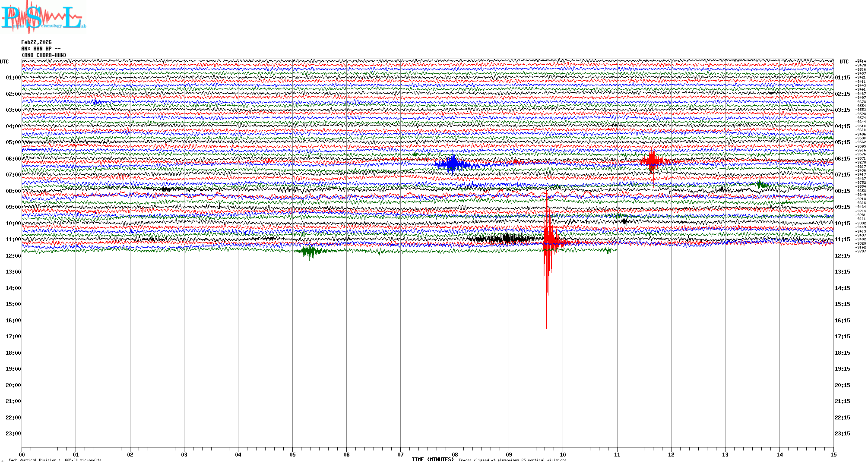The width and height of the screenshot is (868, 466).
Task: Click the PSL seismology lab logo
Action: coord(43,17)
